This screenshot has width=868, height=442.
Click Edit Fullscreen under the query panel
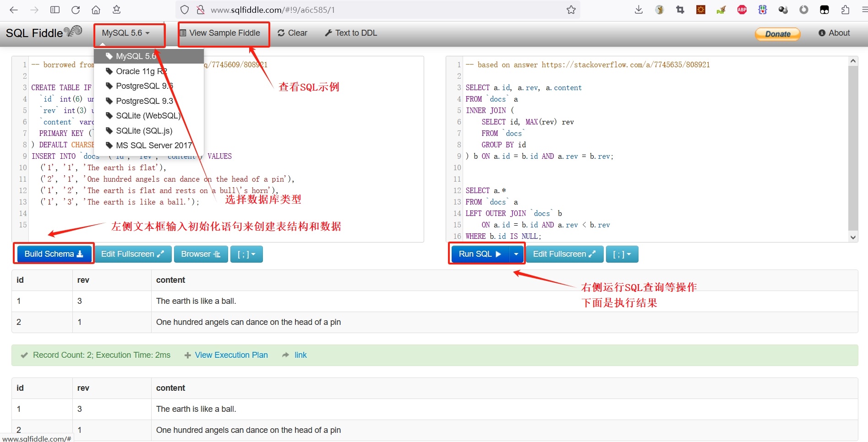tap(564, 254)
